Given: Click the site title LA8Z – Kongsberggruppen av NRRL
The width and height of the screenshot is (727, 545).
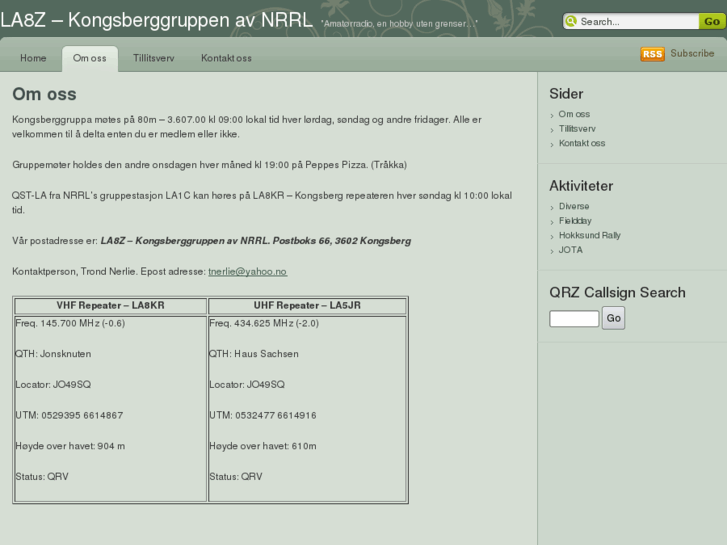Looking at the screenshot, I should (x=156, y=20).
